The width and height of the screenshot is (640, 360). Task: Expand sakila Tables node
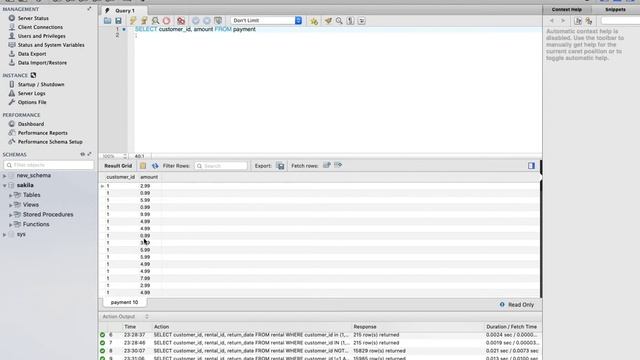click(11, 196)
